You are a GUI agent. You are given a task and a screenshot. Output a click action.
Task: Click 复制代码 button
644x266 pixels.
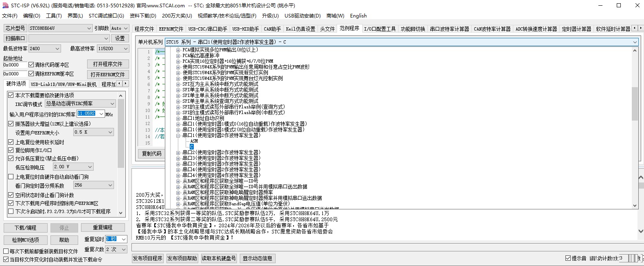(x=151, y=154)
